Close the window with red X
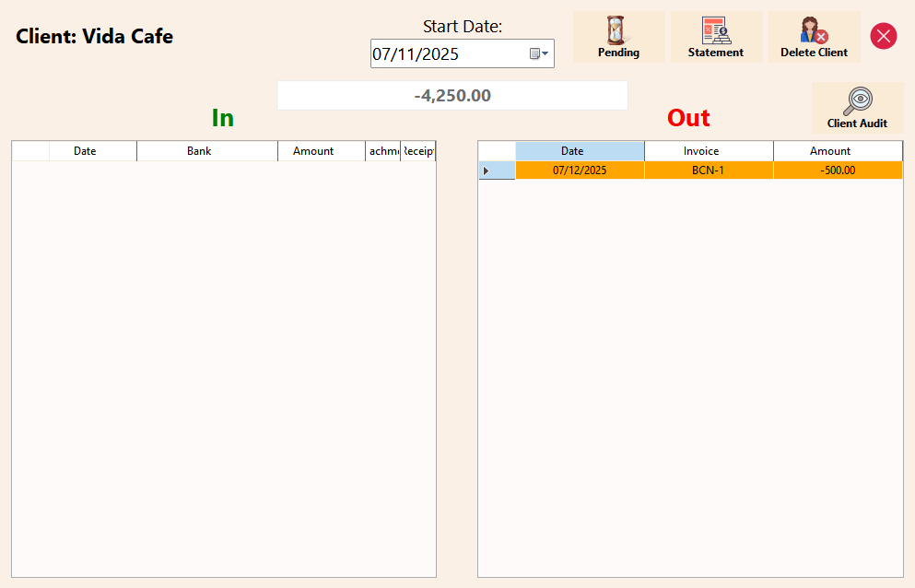915x588 pixels. point(883,36)
